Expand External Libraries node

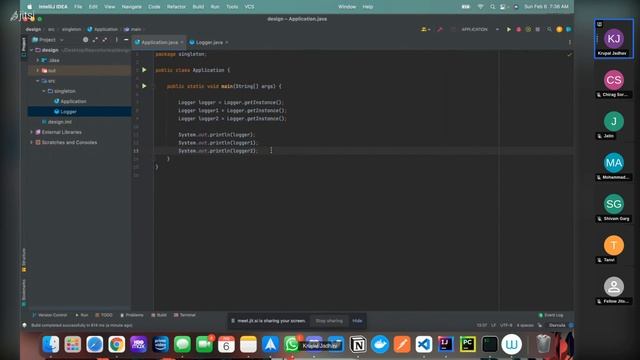[32, 132]
